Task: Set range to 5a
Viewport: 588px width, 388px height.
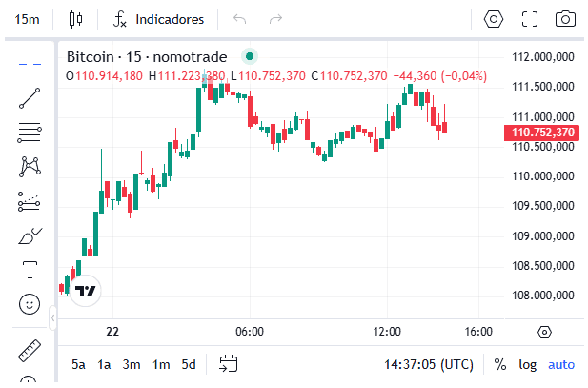Action: pyautogui.click(x=78, y=364)
